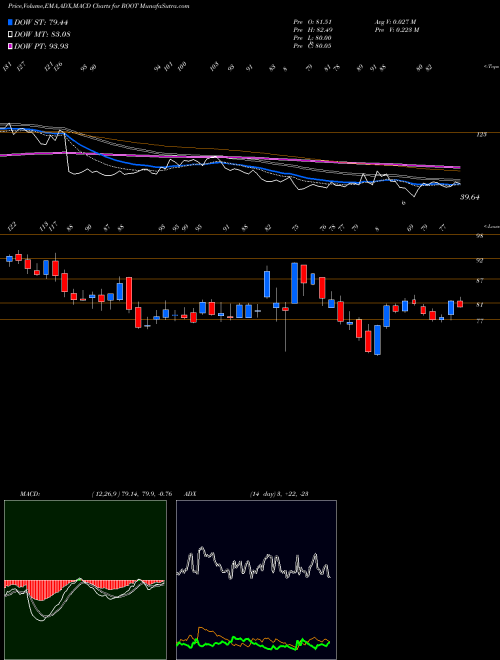Click the magenta DOW PT legend swatch
The width and height of the screenshot is (500, 660).
[x=10, y=46]
